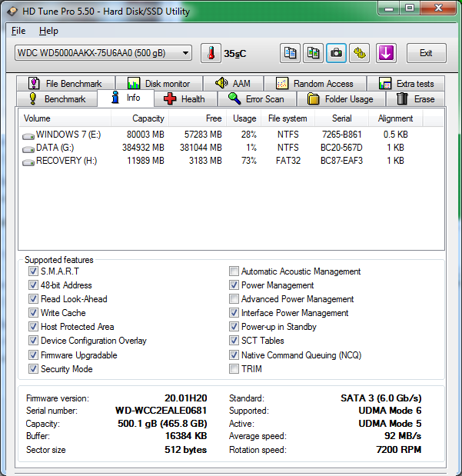This screenshot has height=476, width=462.
Task: Click the WINDOWS 7 (E:) drive icon
Action: click(28, 136)
